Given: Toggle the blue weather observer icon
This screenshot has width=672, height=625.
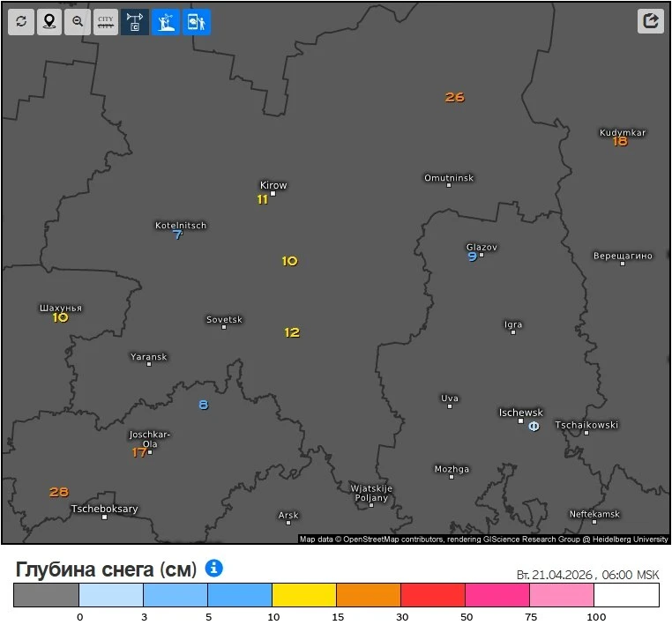Looking at the screenshot, I should [165, 21].
